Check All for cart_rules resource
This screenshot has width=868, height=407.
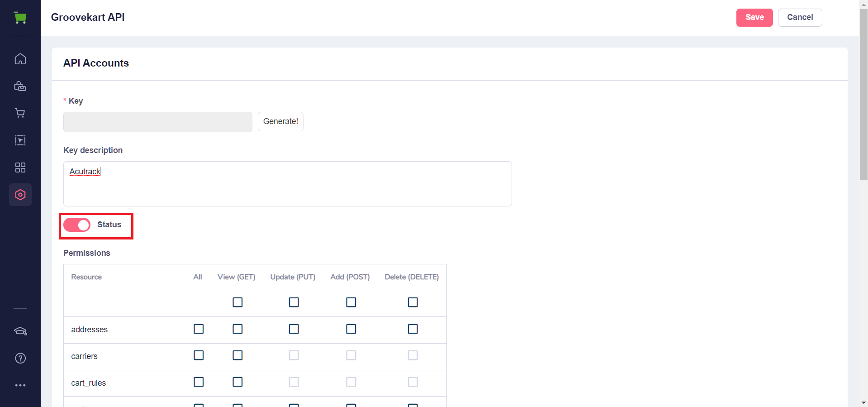click(x=199, y=382)
